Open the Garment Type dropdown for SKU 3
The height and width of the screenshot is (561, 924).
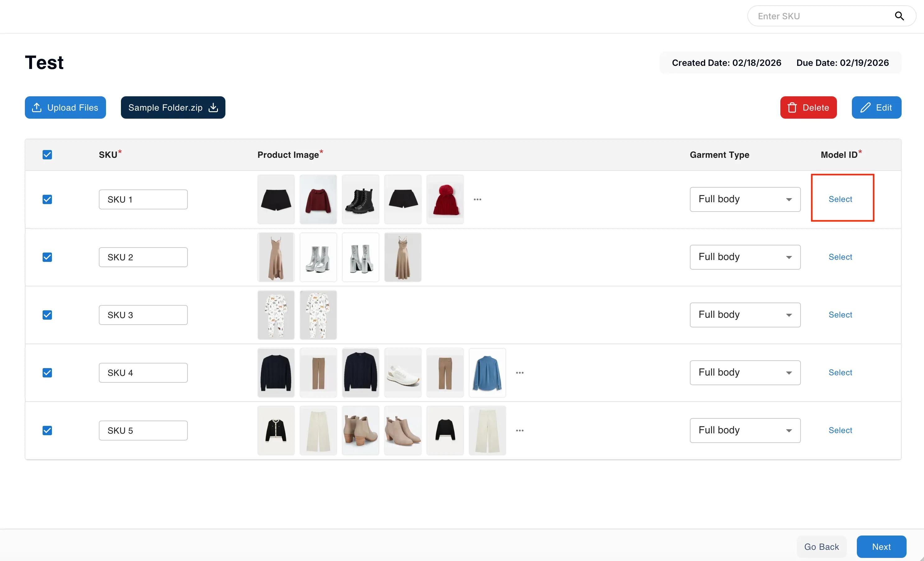tap(745, 315)
